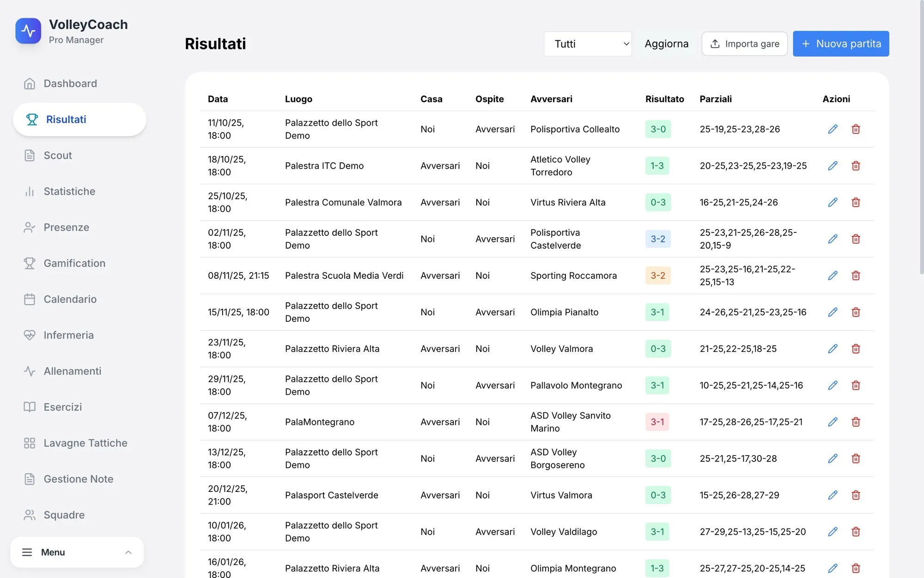Edit the Pallavolo Montegrano match
The height and width of the screenshot is (578, 924).
[x=833, y=385]
